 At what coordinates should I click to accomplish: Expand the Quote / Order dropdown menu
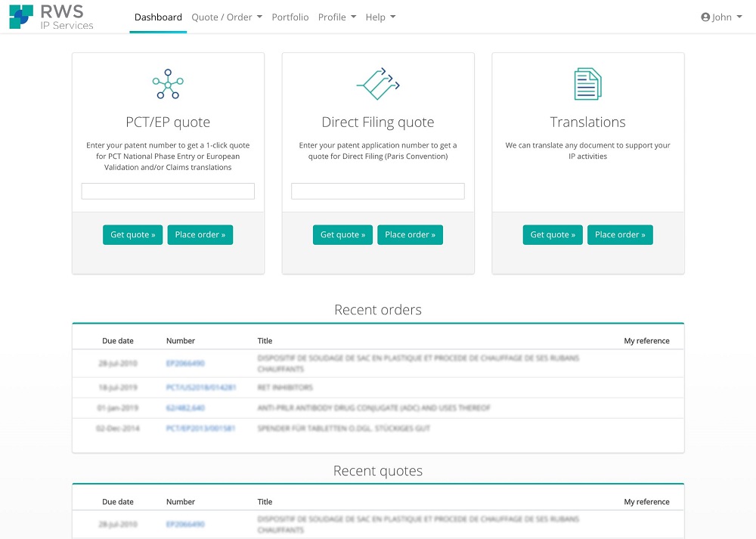tap(227, 17)
